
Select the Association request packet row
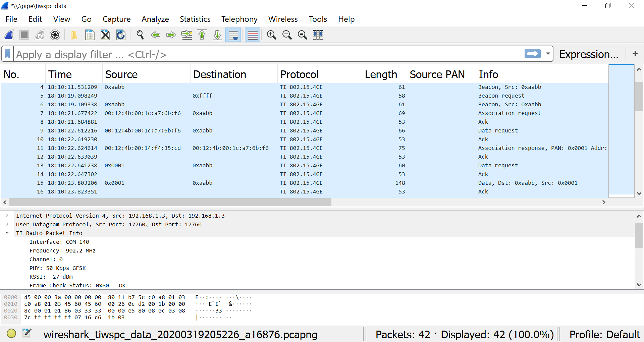coord(302,113)
